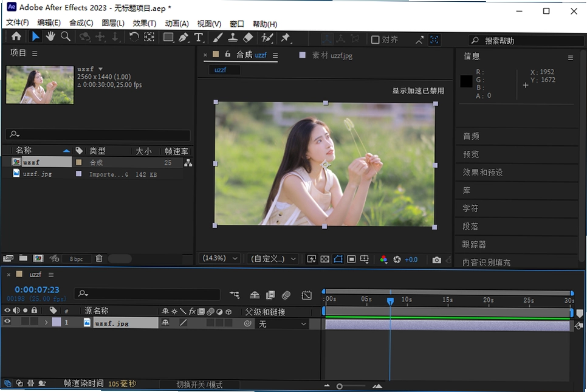Toggle transparency grid in viewer

pos(325,259)
